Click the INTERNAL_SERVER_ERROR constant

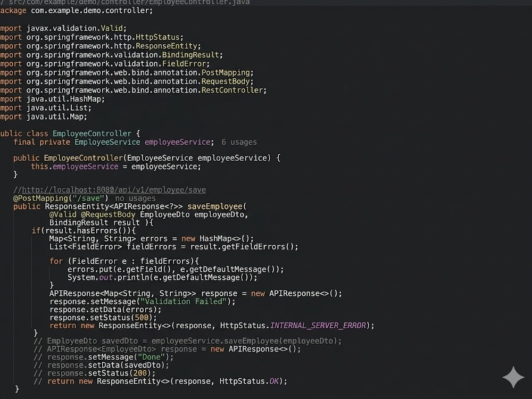318,326
